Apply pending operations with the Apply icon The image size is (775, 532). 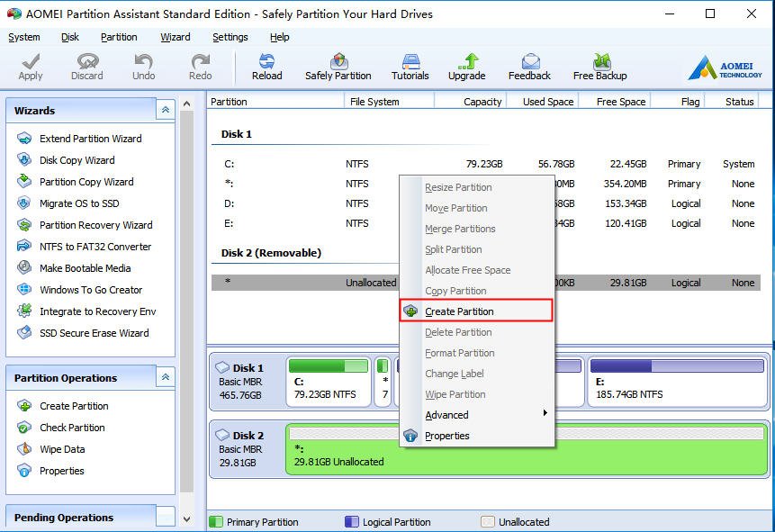[30, 65]
